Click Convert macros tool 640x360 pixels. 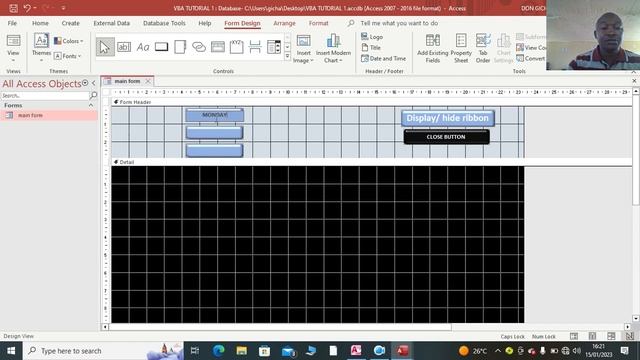pos(531,58)
